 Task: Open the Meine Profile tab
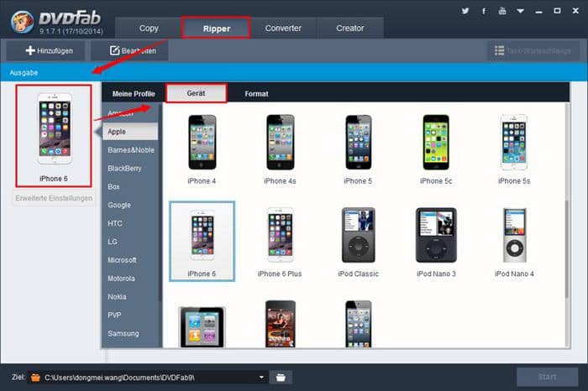tap(134, 94)
